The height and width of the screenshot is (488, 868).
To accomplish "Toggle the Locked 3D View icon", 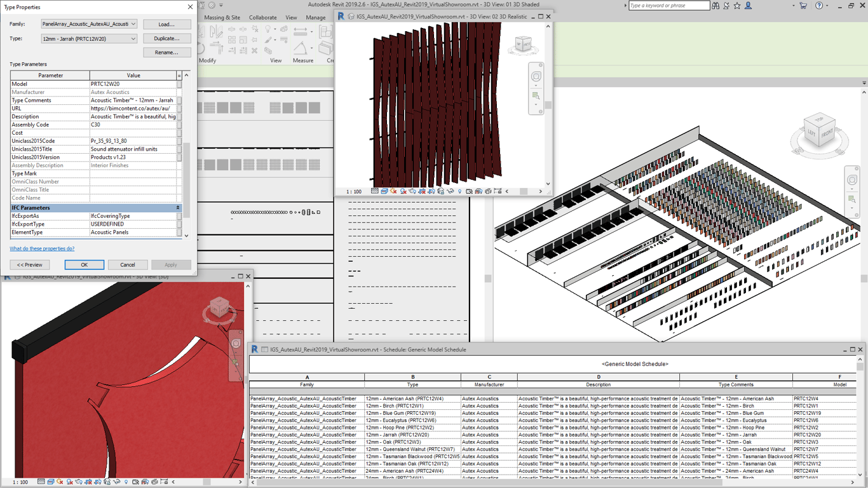I will pos(440,190).
